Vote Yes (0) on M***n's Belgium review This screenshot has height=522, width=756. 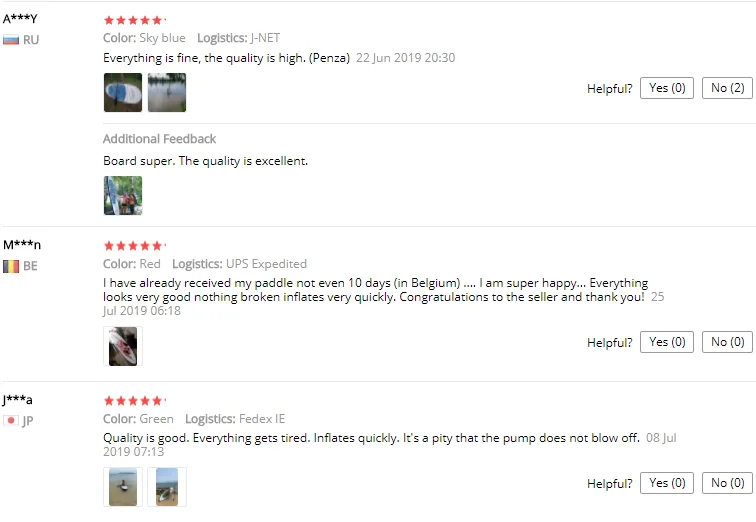point(667,342)
